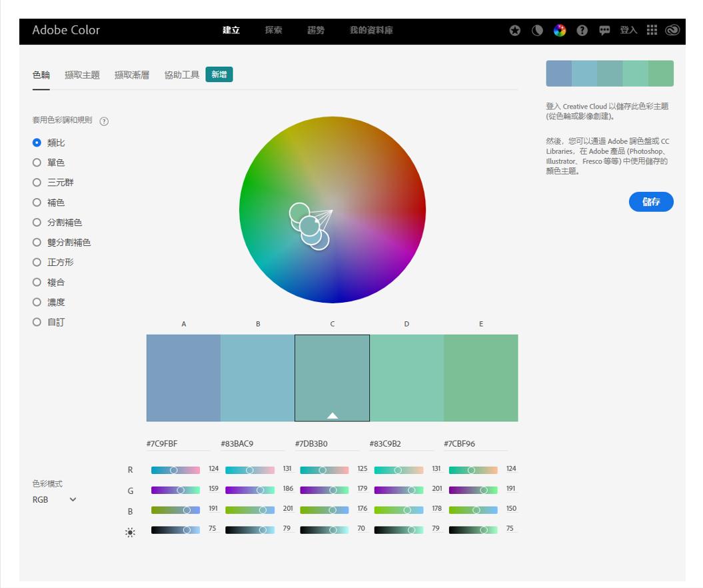Click the R slider handle for color A
703x588 pixels.
pos(174,470)
